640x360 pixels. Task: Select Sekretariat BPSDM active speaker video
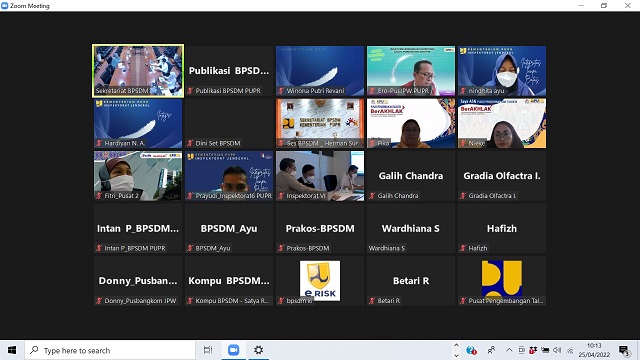[x=138, y=71]
